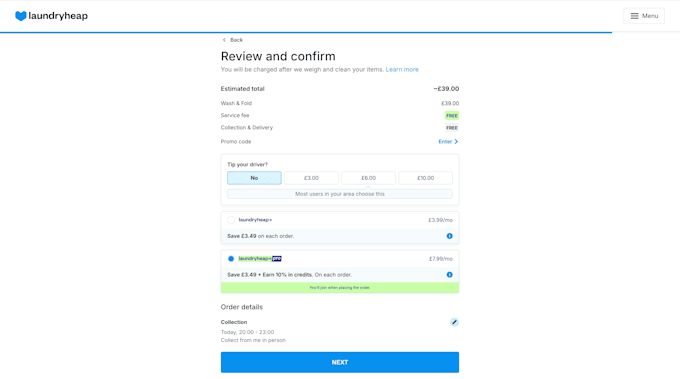Image resolution: width=680 pixels, height=379 pixels.
Task: Edit collection details with pencil icon
Action: tap(454, 322)
